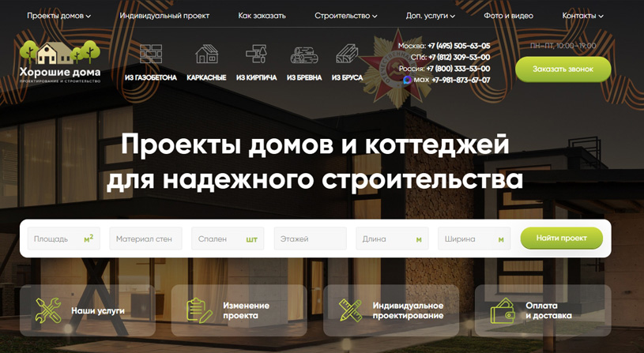Click the Заказать звонок button
644x353 pixels.
(x=563, y=69)
